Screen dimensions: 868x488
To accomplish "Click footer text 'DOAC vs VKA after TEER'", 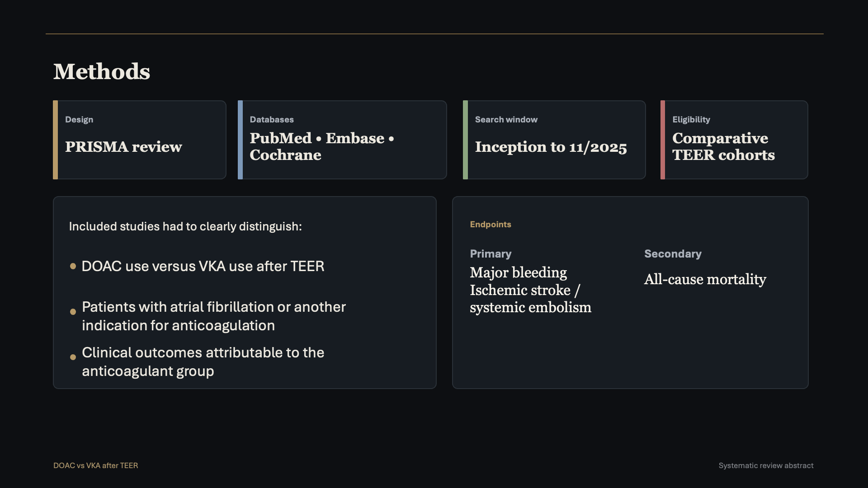I will pyautogui.click(x=95, y=465).
